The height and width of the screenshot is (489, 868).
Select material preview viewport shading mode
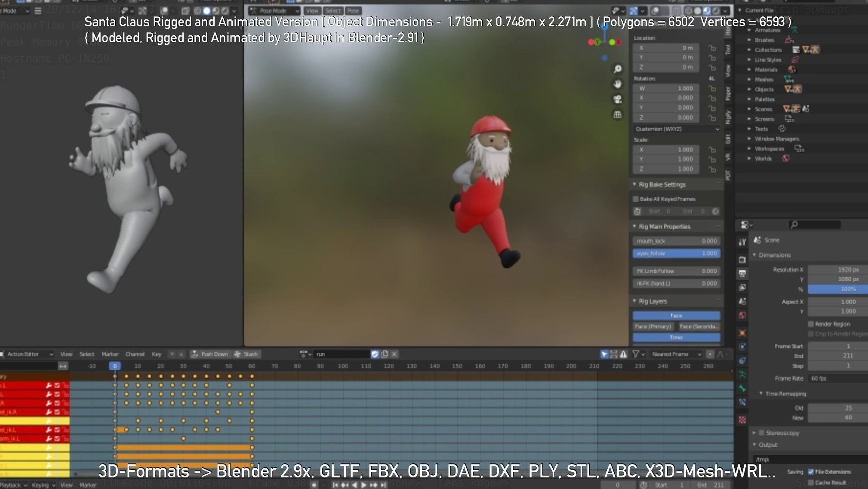(x=707, y=11)
